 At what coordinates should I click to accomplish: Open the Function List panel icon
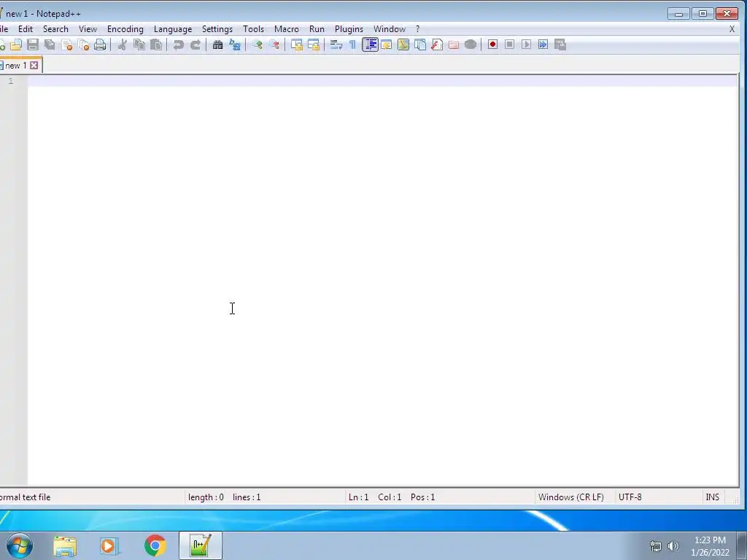(x=437, y=44)
